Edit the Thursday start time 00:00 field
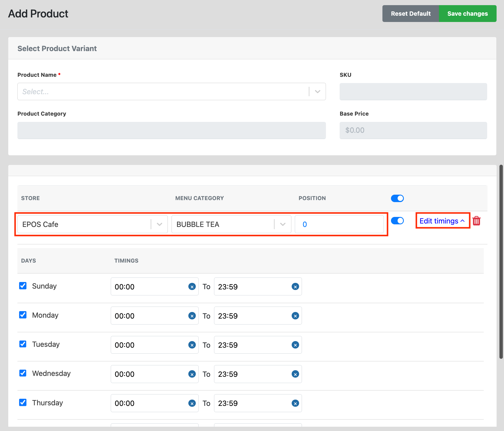 pyautogui.click(x=154, y=403)
